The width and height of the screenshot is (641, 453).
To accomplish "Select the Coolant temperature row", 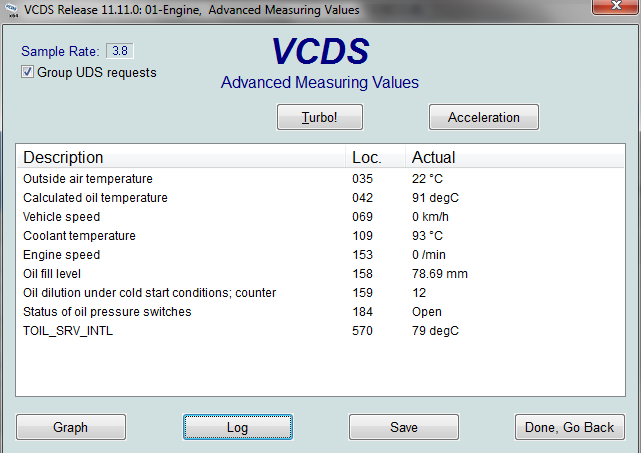I will click(320, 236).
